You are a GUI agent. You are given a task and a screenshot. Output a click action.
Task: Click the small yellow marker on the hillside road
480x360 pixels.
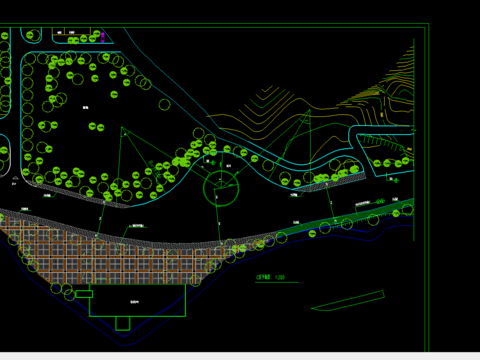[382, 114]
